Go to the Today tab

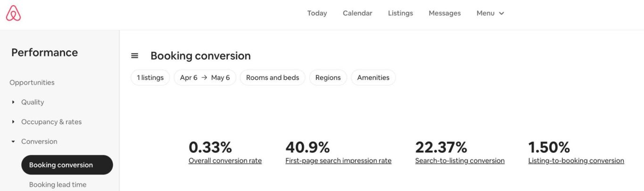(x=317, y=13)
